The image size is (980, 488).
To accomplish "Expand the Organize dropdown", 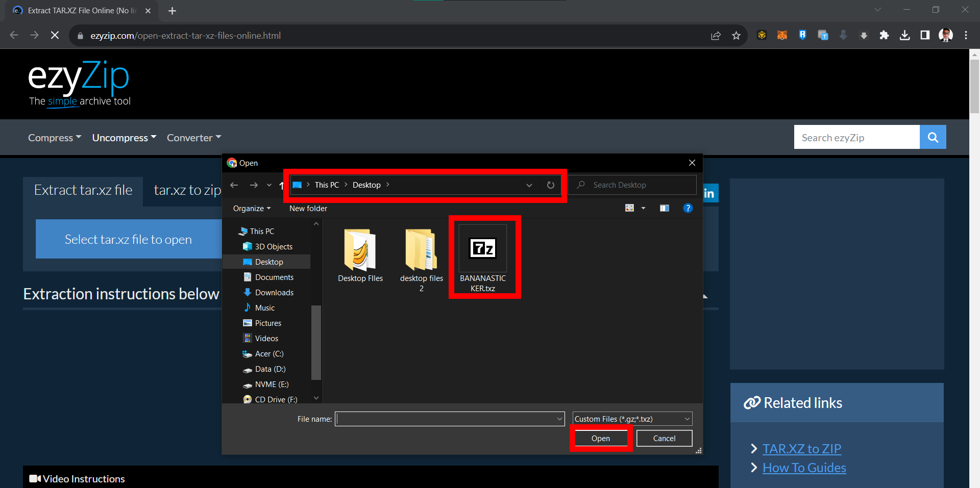I will (251, 208).
